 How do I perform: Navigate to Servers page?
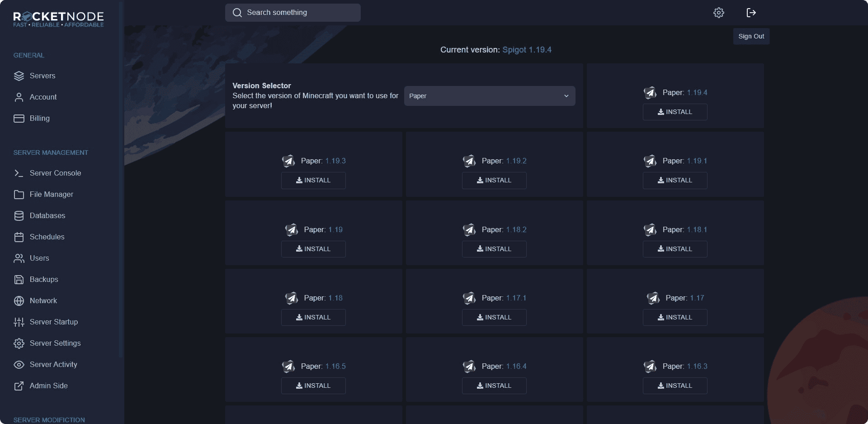pos(42,76)
